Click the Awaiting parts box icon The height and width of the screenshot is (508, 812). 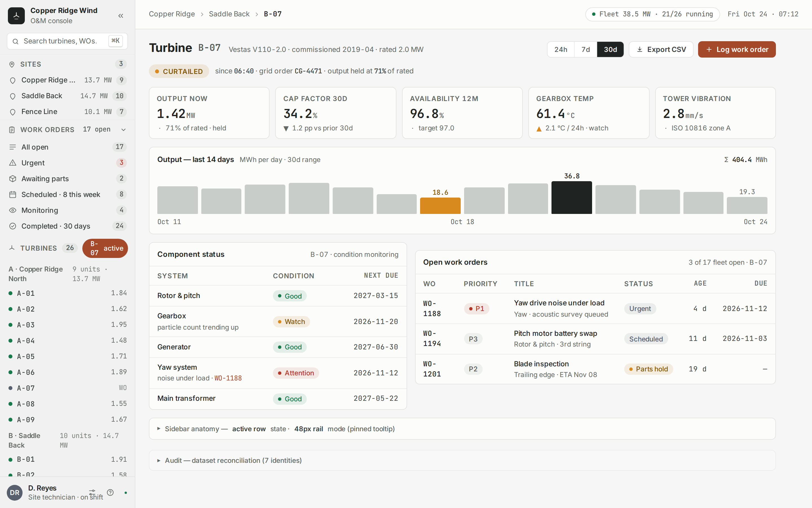pyautogui.click(x=13, y=178)
